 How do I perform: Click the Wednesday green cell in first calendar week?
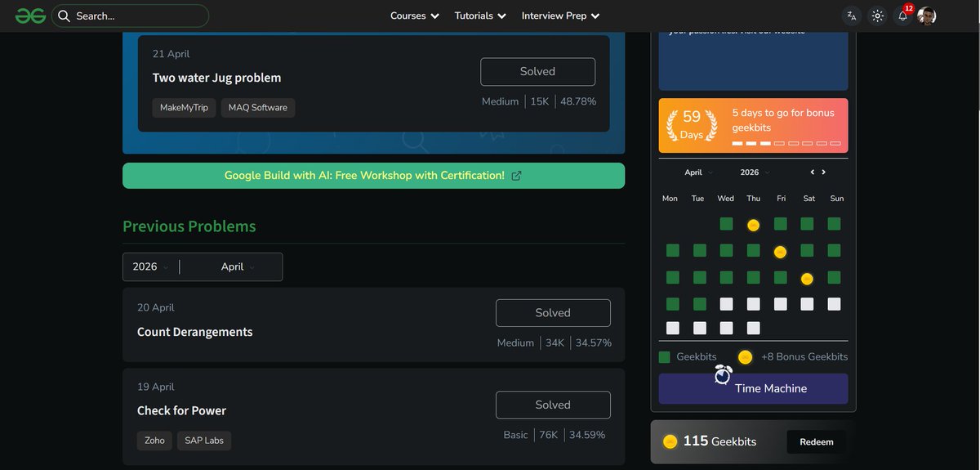point(726,224)
